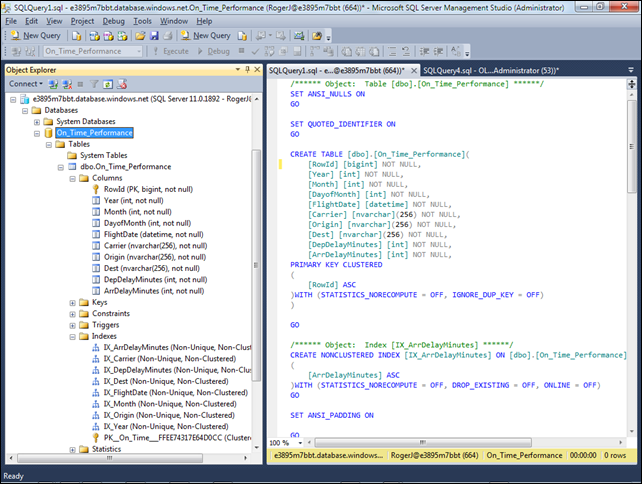Open the Tools menu
The image size is (642, 484).
[142, 21]
